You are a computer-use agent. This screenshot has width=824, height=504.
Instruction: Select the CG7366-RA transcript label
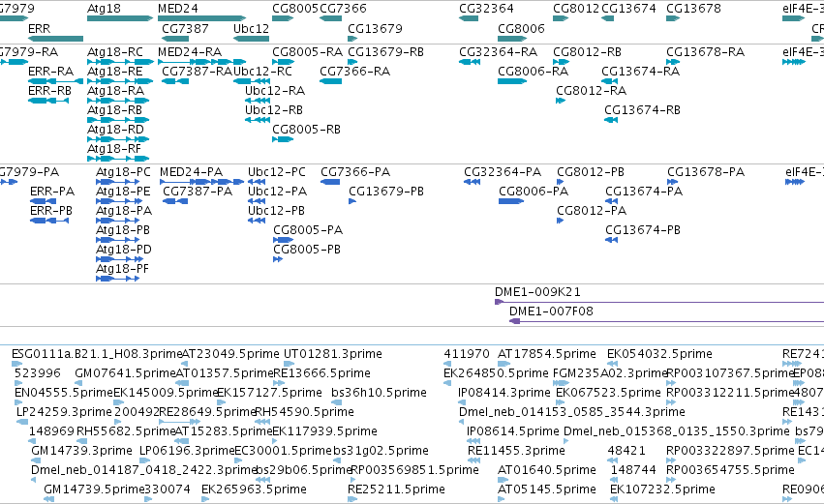[354, 72]
